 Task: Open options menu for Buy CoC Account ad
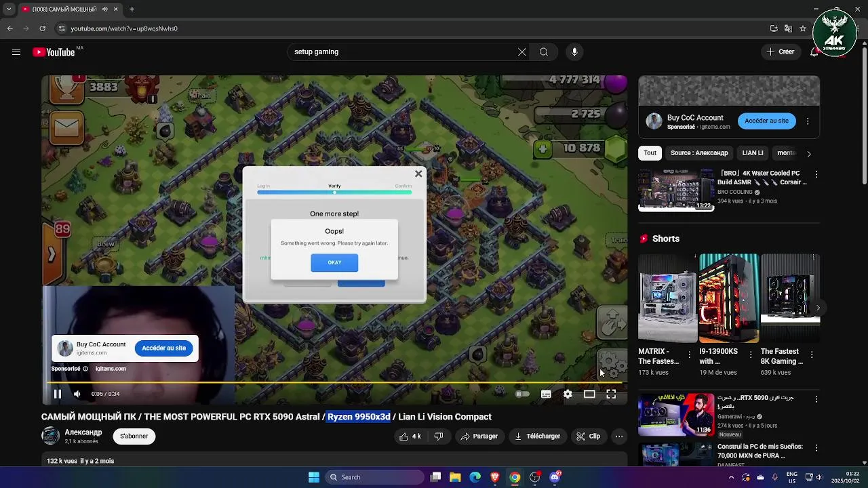pyautogui.click(x=808, y=121)
